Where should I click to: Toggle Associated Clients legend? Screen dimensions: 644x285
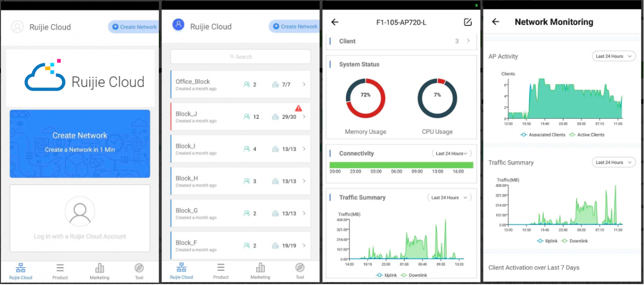[x=543, y=135]
